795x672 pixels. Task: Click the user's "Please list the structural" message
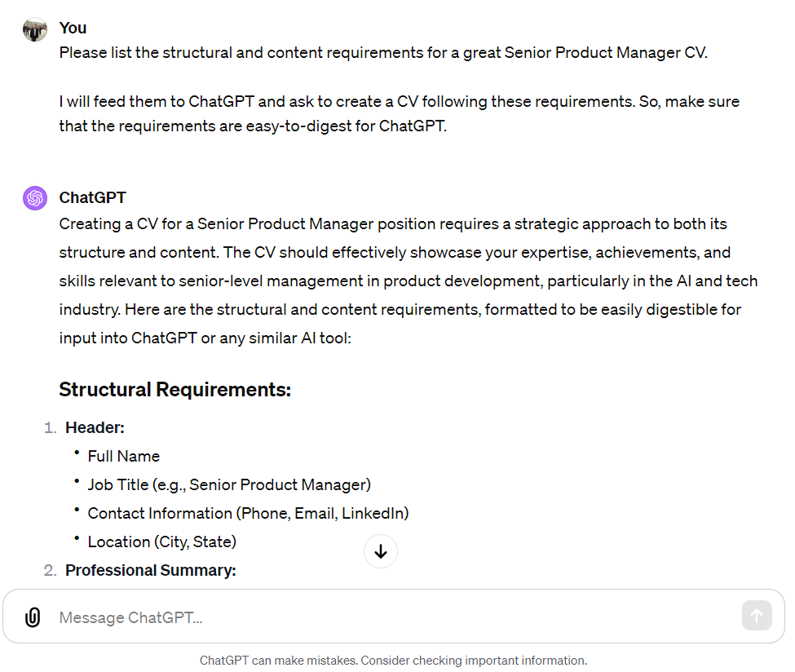coord(383,53)
